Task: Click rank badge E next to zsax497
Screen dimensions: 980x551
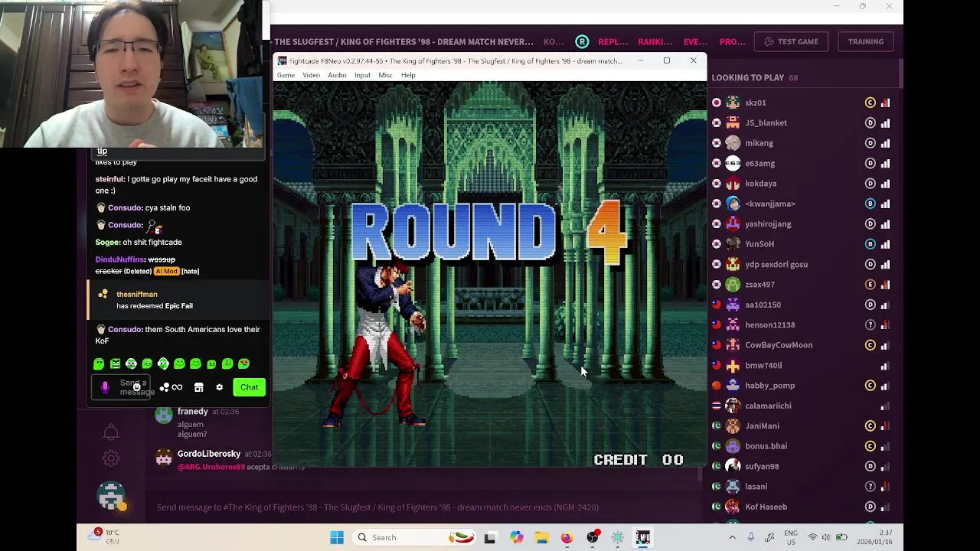Action: [870, 285]
